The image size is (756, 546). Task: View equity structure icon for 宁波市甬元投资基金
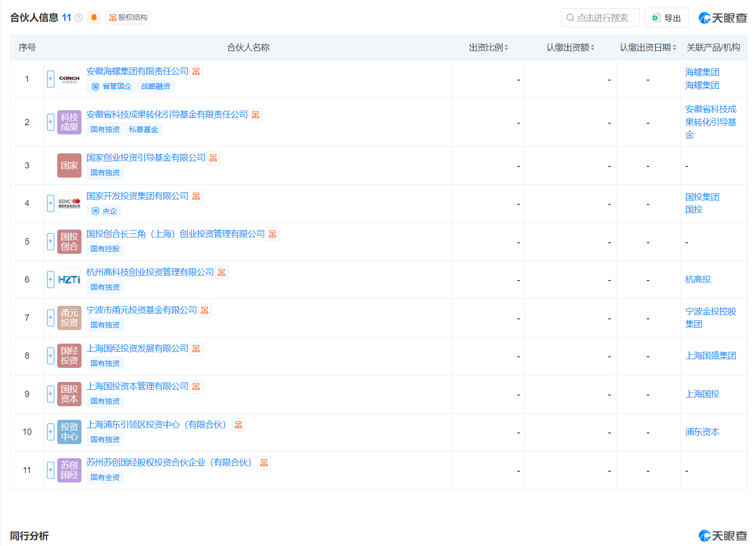205,311
